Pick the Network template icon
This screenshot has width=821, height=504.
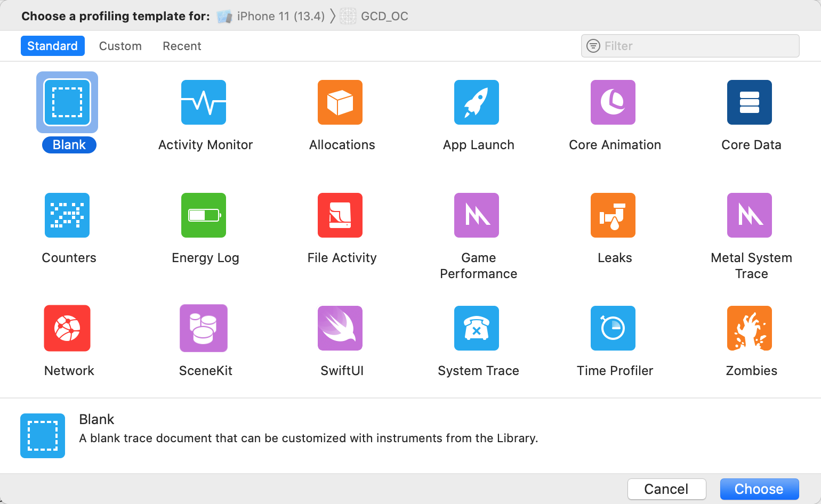click(x=67, y=328)
